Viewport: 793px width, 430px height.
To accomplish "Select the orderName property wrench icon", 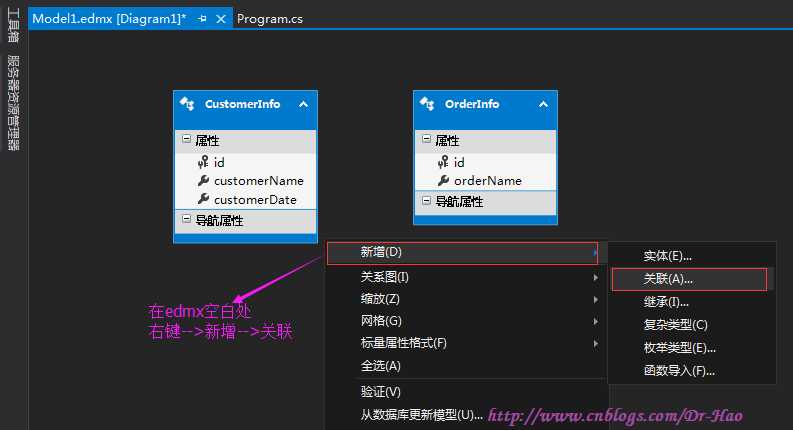I will point(443,181).
